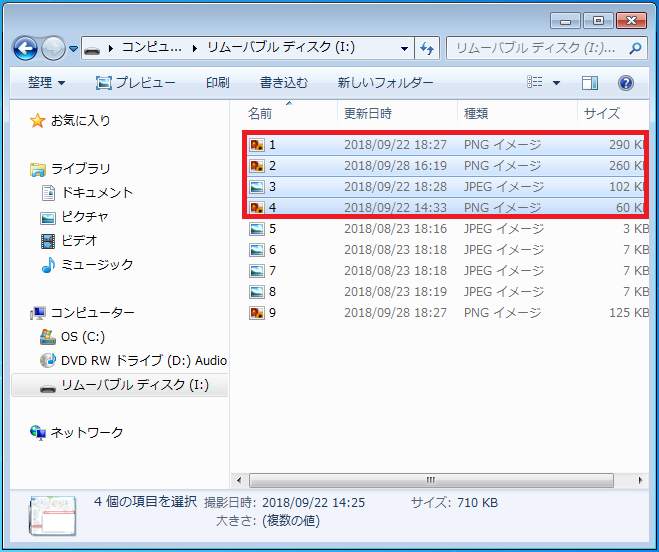This screenshot has width=659, height=552.
Task: Select ネットワーク in navigation pane
Action: click(x=87, y=432)
